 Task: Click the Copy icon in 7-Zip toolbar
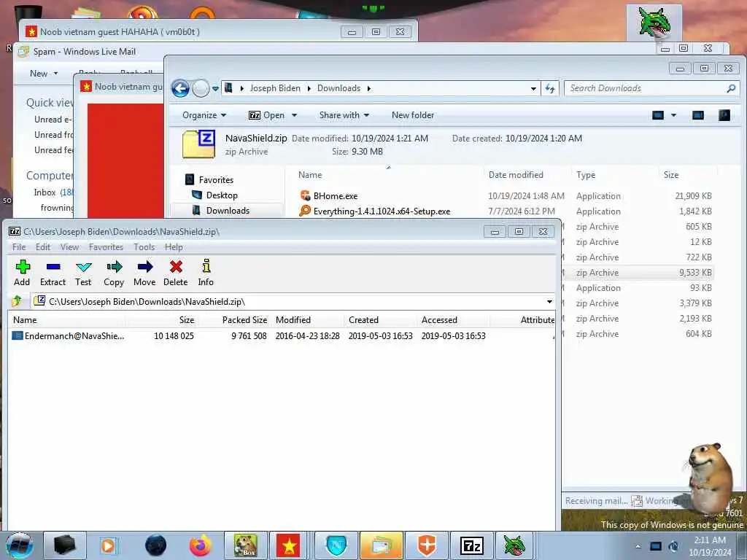pyautogui.click(x=114, y=273)
